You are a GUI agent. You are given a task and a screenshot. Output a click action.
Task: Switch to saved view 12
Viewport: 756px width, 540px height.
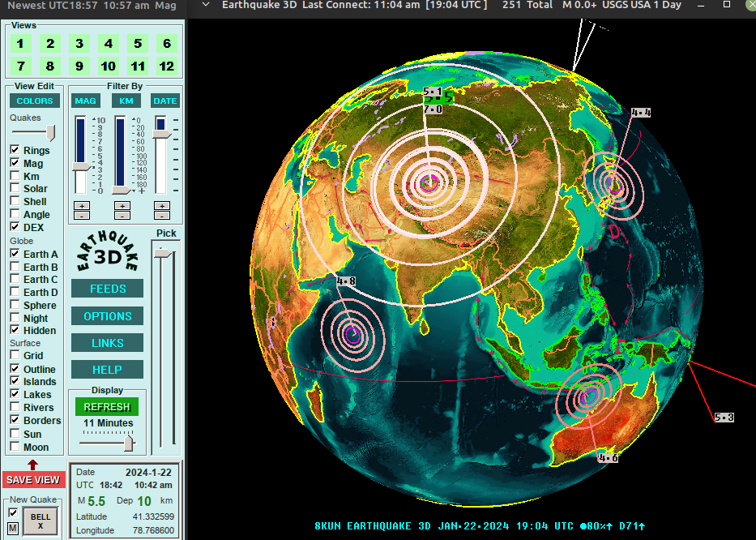tap(167, 66)
